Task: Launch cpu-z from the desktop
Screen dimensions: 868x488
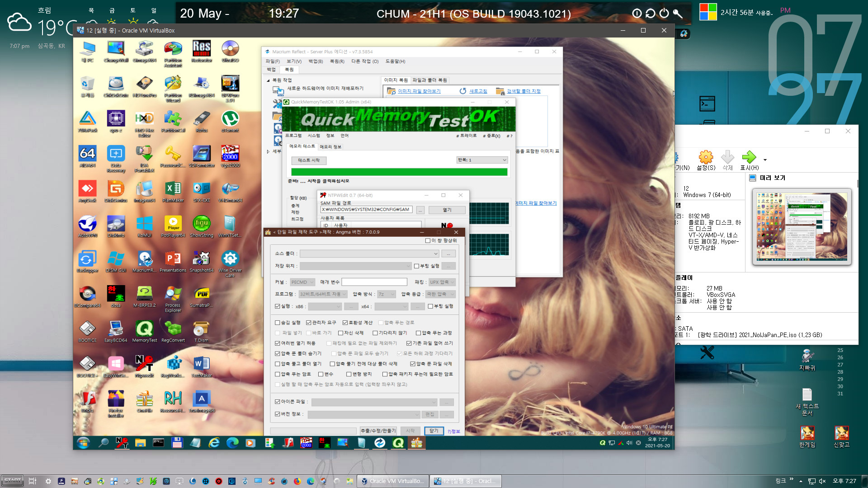Action: (x=116, y=121)
